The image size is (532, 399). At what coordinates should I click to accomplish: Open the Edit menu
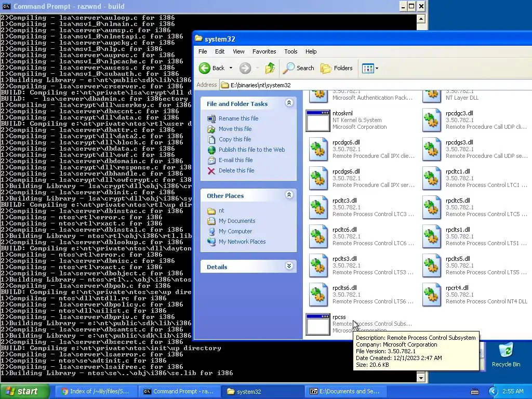tap(220, 51)
